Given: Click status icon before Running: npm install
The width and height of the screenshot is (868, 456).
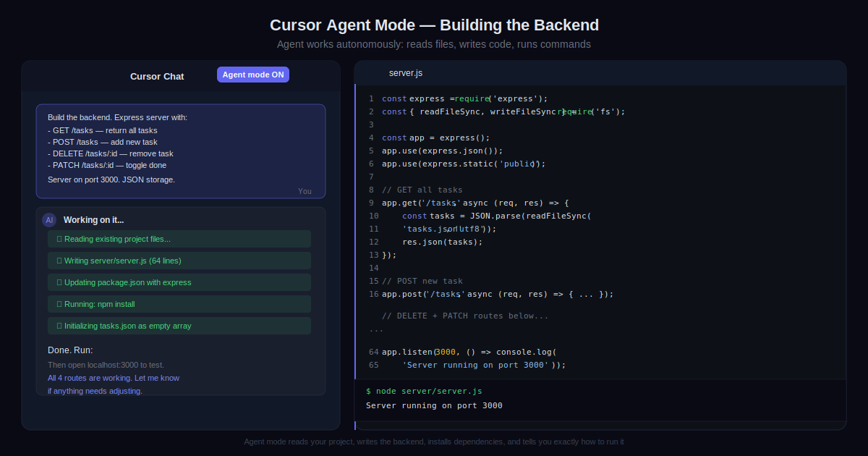Looking at the screenshot, I should click(59, 304).
